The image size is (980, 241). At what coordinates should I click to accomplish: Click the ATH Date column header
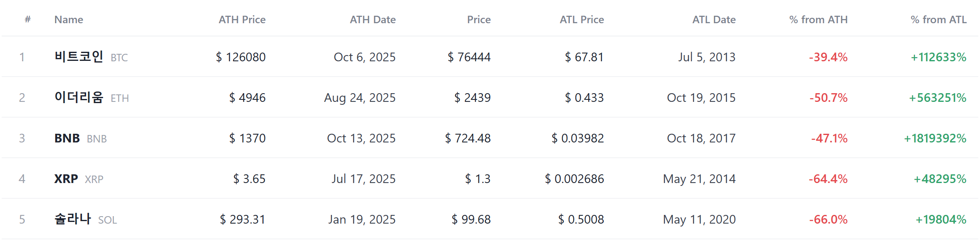click(372, 19)
